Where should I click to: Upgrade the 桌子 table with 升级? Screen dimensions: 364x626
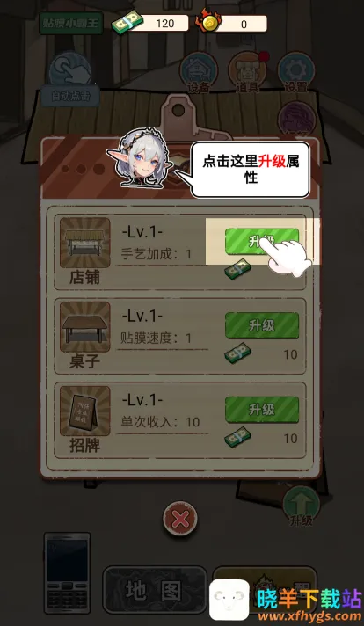pos(261,325)
